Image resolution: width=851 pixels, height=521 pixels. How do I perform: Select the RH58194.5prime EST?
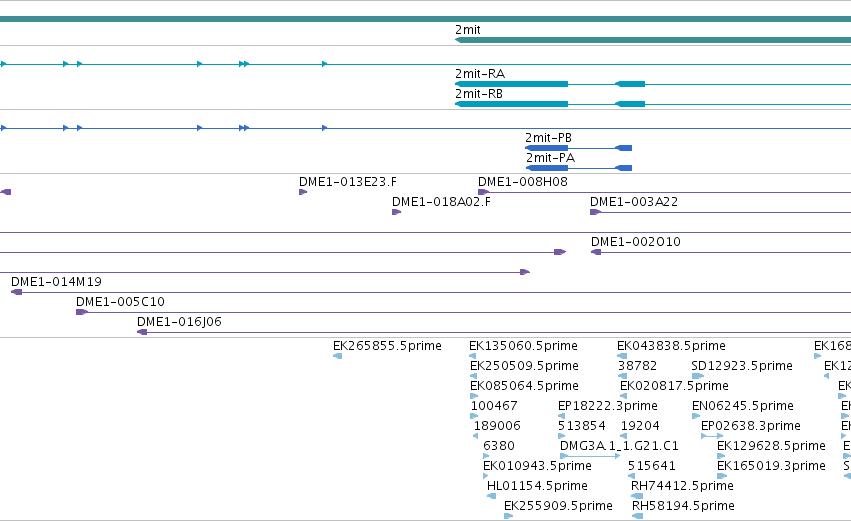683,507
